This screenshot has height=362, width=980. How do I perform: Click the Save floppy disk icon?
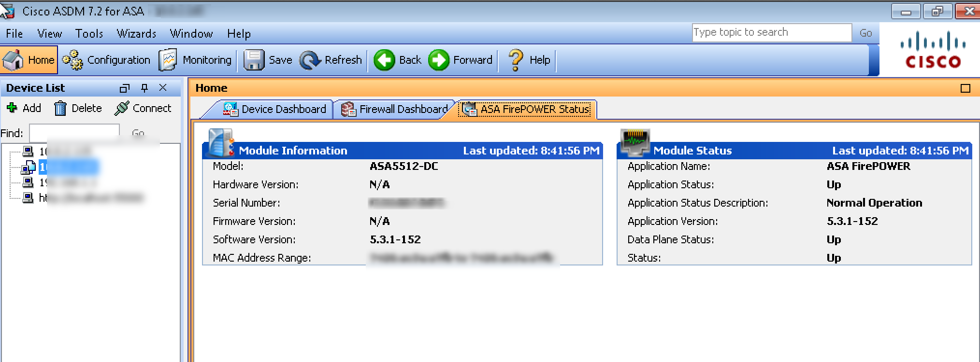(254, 60)
